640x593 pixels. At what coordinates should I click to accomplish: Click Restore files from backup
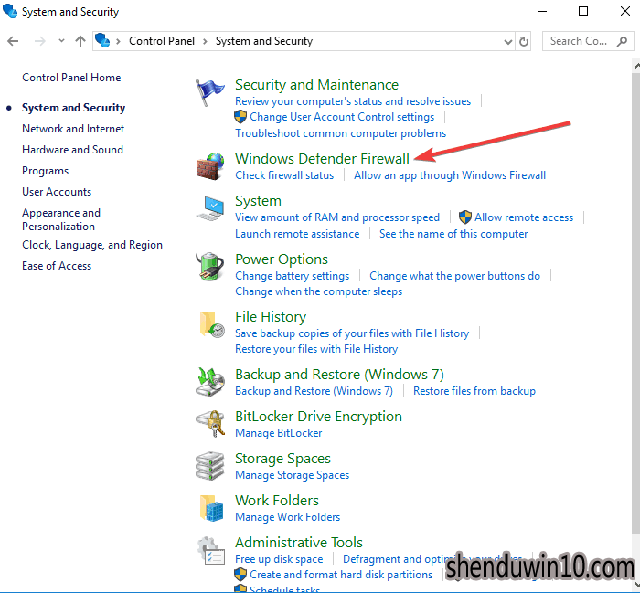474,391
